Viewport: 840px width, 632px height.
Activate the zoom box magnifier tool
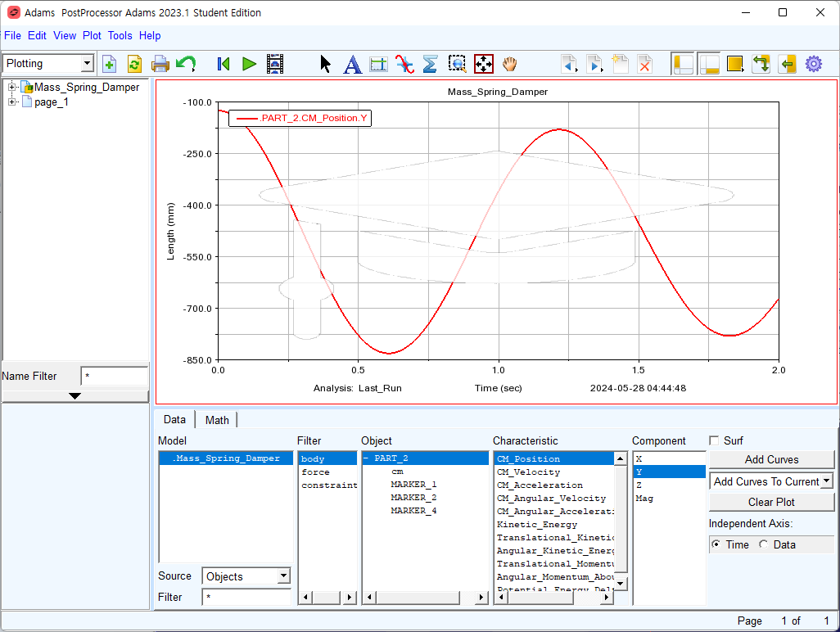[457, 65]
